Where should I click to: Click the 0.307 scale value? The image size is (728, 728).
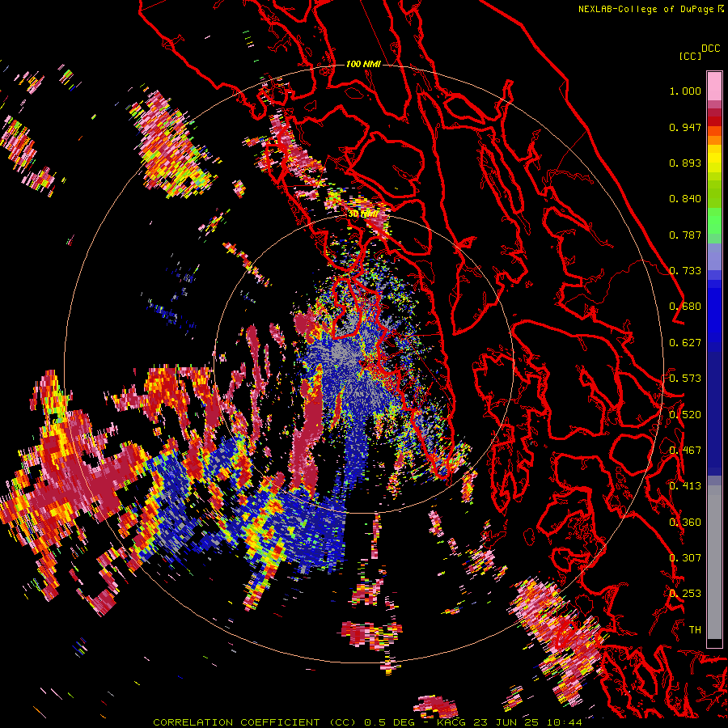(x=685, y=558)
